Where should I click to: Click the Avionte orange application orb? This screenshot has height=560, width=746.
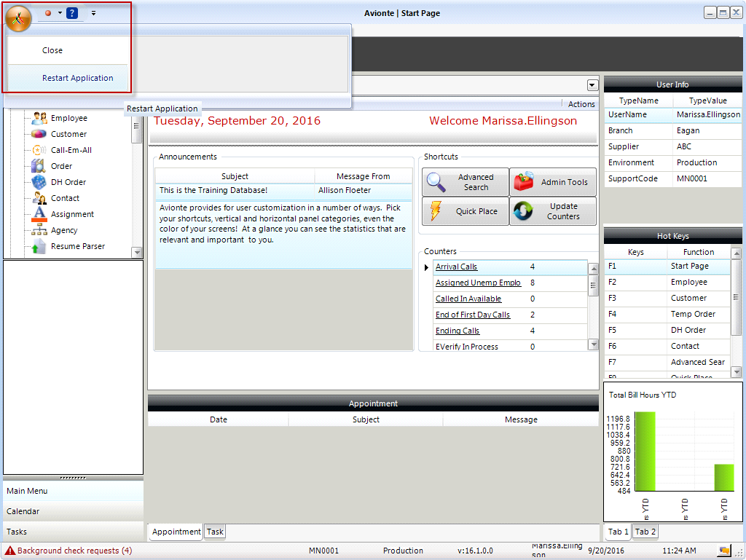point(18,18)
